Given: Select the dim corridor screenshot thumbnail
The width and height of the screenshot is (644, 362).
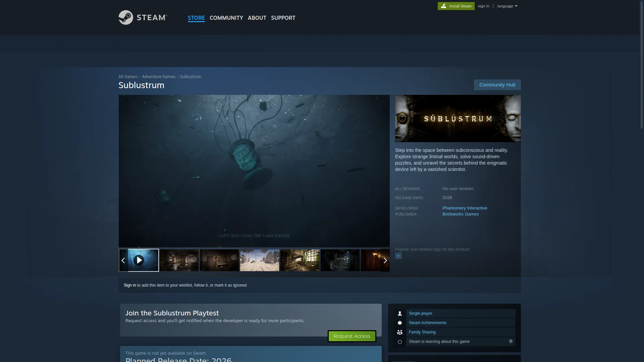Looking at the screenshot, I should pyautogui.click(x=179, y=260).
